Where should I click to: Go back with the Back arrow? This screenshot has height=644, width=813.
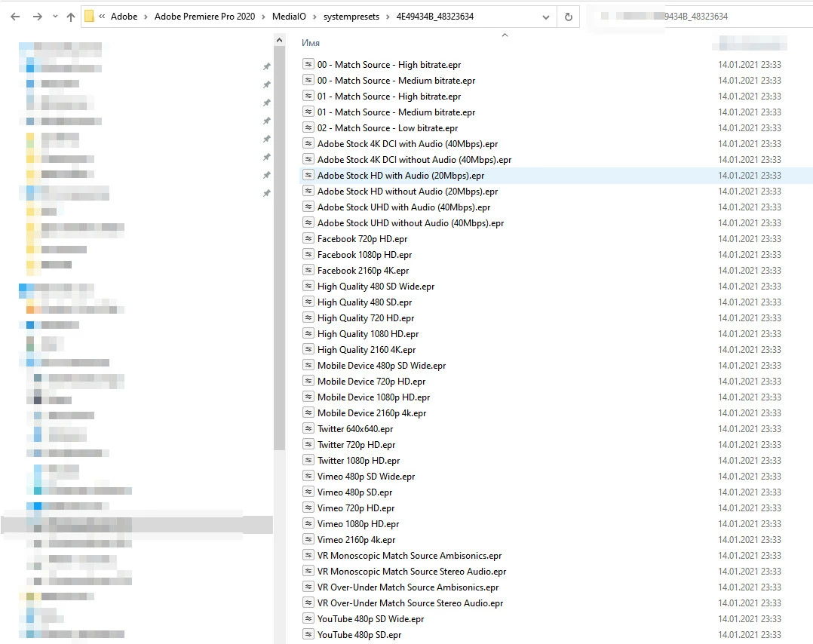(15, 17)
